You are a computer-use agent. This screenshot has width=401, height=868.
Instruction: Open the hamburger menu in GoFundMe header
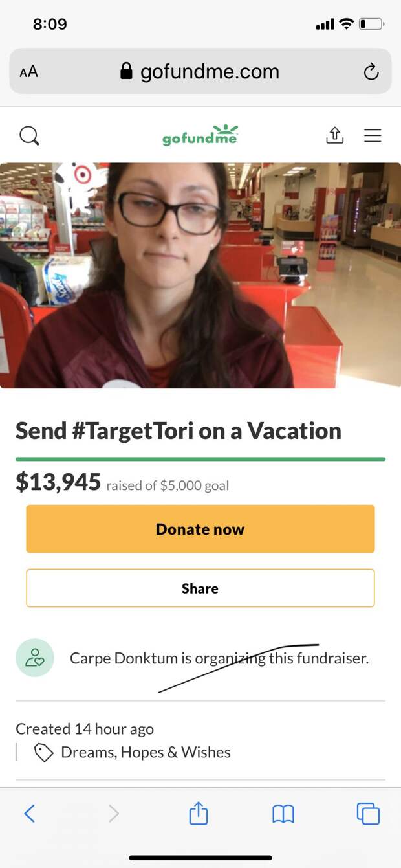pyautogui.click(x=373, y=135)
